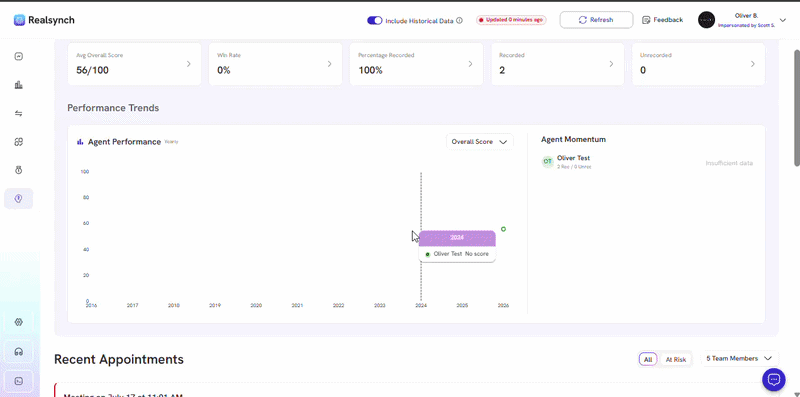
Task: Expand the user account menu chevron
Action: (783, 20)
